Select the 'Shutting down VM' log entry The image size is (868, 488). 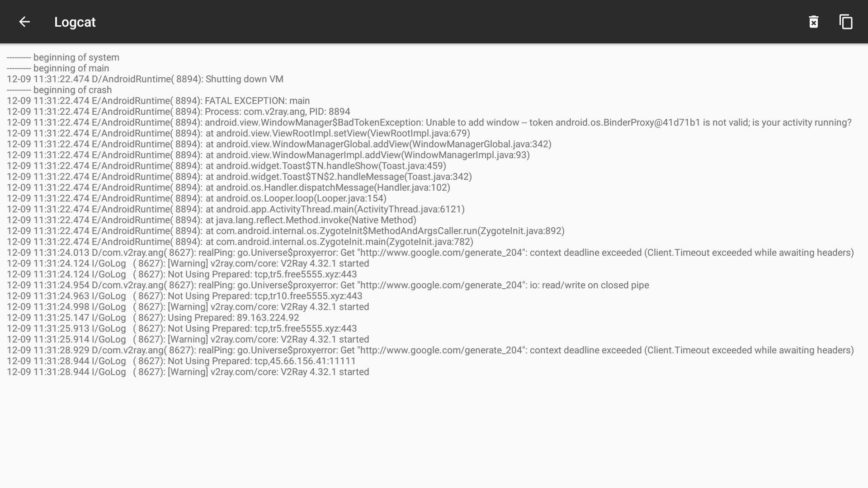(145, 79)
